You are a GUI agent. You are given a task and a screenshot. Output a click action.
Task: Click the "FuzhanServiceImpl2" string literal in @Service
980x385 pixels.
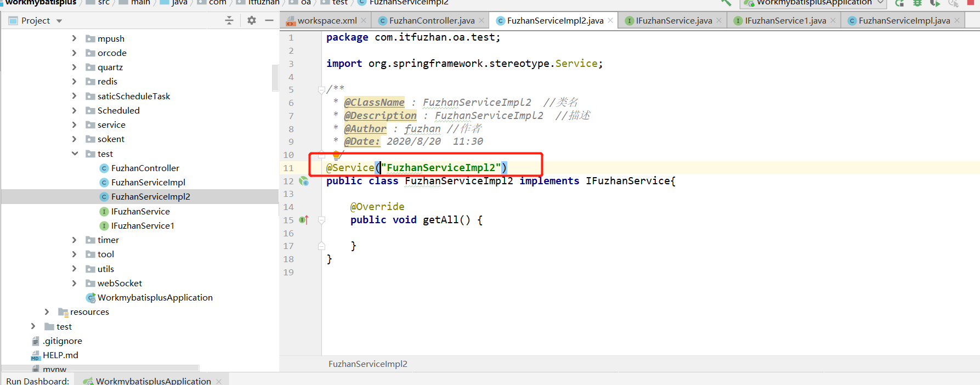point(441,167)
